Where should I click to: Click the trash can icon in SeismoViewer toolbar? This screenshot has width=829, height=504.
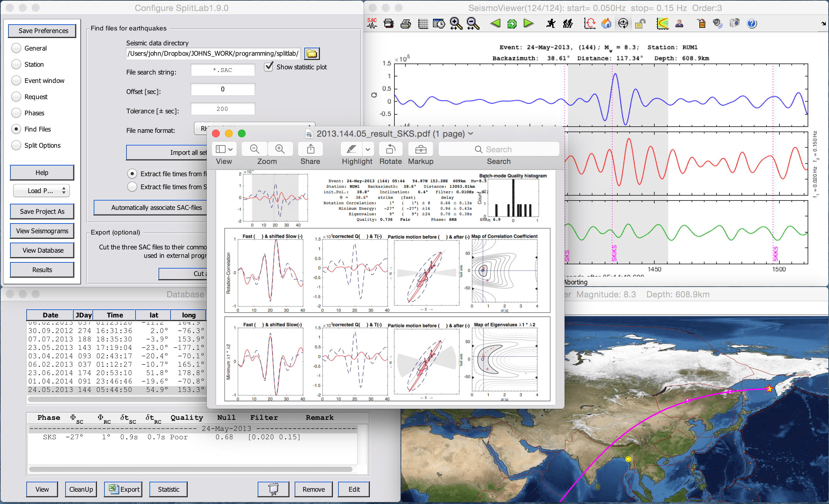point(702,24)
